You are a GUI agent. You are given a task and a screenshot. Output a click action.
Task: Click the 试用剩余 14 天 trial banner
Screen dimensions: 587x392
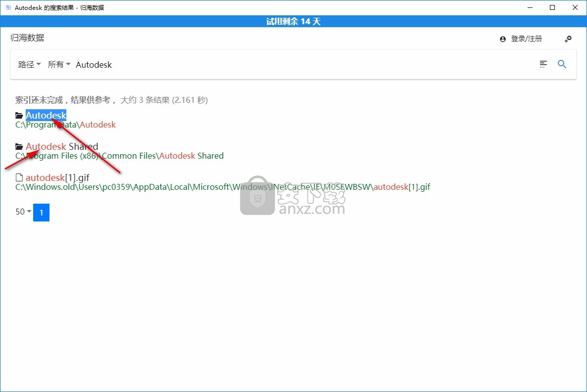pos(293,21)
